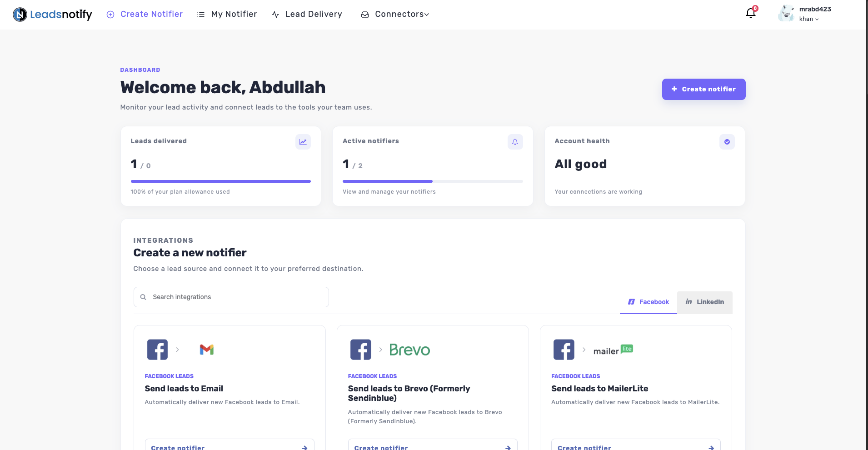
Task: Open the notifications bell icon
Action: click(750, 13)
